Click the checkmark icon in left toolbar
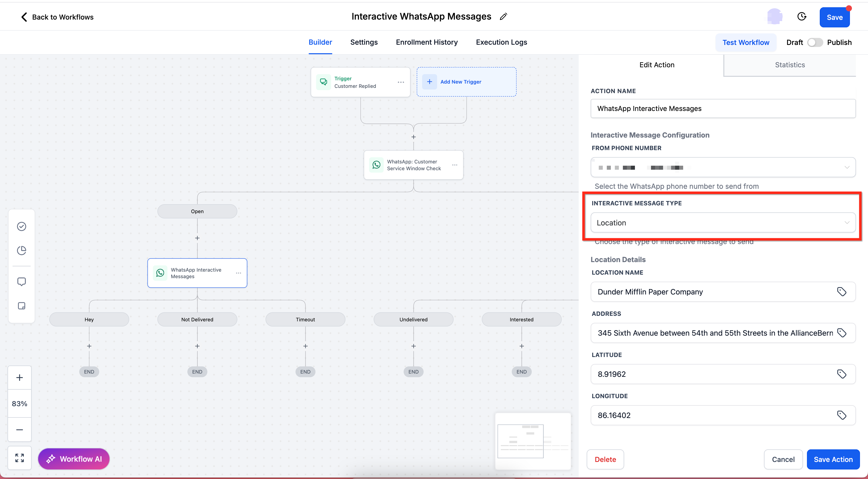This screenshot has height=479, width=868. pos(22,226)
